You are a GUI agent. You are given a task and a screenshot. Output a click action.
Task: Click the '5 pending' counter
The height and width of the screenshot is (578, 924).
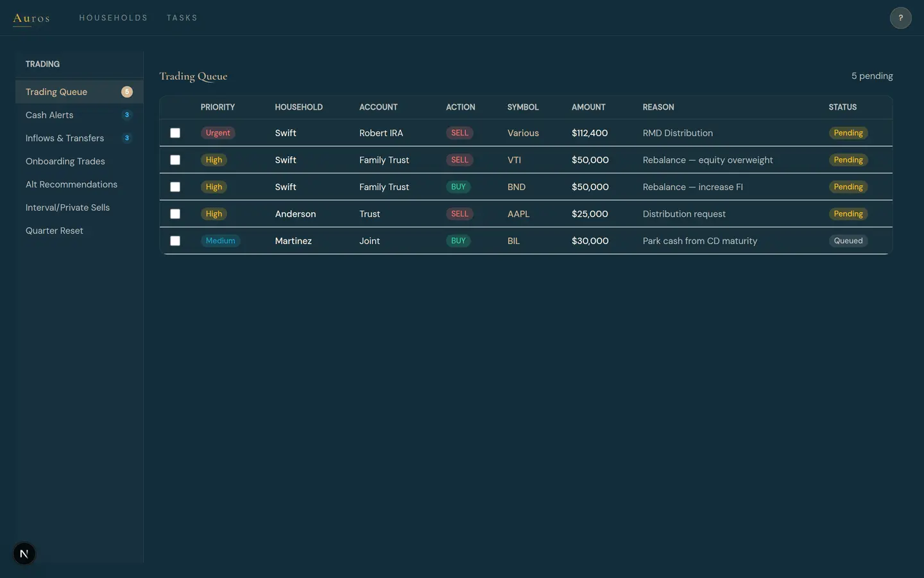click(x=872, y=76)
